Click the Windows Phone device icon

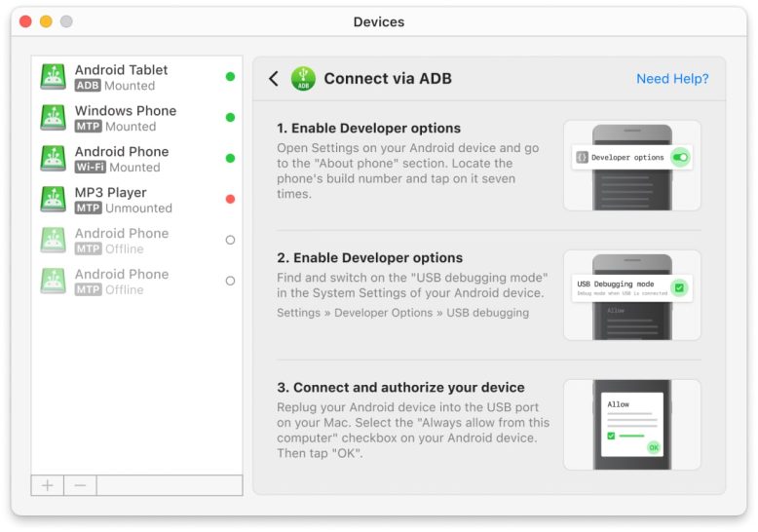pyautogui.click(x=54, y=118)
